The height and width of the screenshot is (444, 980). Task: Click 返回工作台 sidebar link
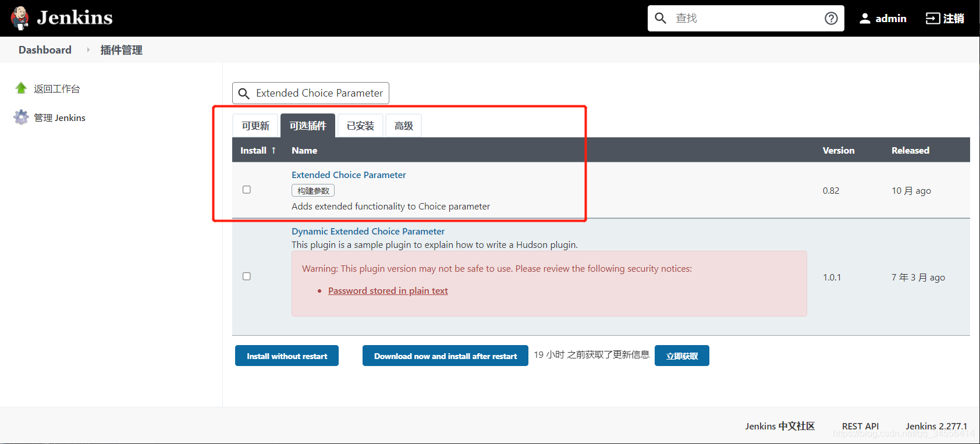[57, 88]
